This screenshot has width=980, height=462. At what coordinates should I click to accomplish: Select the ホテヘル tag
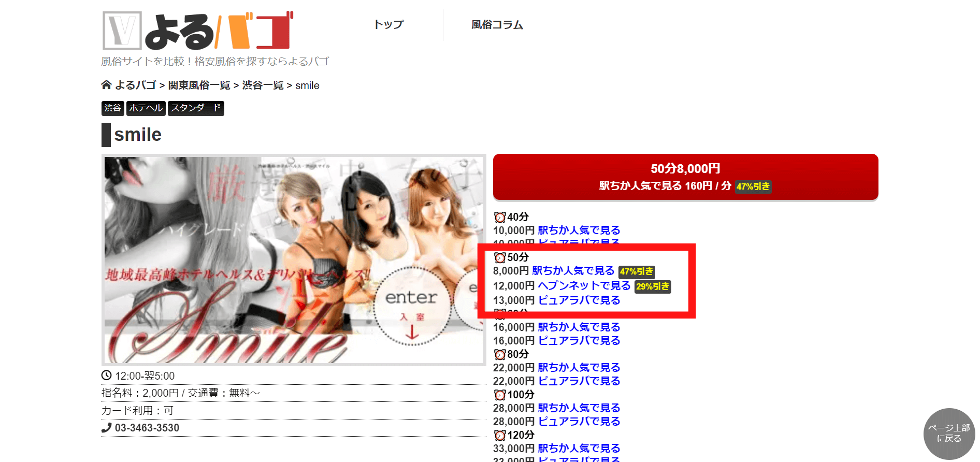[146, 108]
